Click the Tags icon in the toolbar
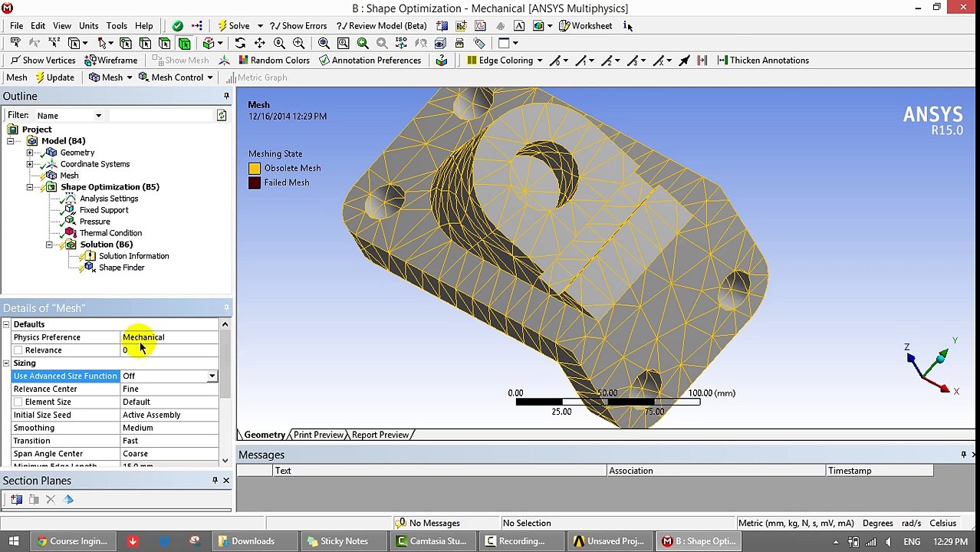This screenshot has height=552, width=980. [x=479, y=43]
